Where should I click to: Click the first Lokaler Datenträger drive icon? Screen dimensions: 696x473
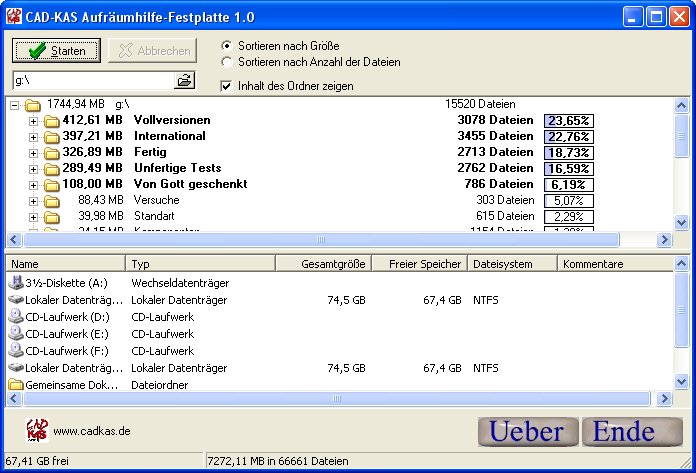tap(16, 300)
